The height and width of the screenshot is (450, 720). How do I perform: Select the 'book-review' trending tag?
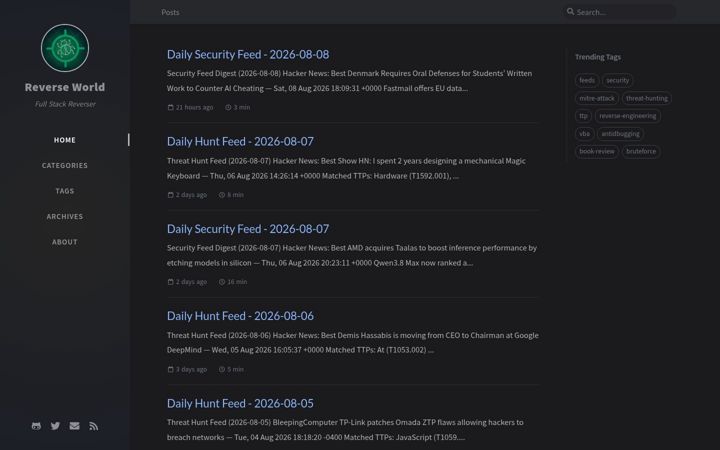tap(596, 151)
